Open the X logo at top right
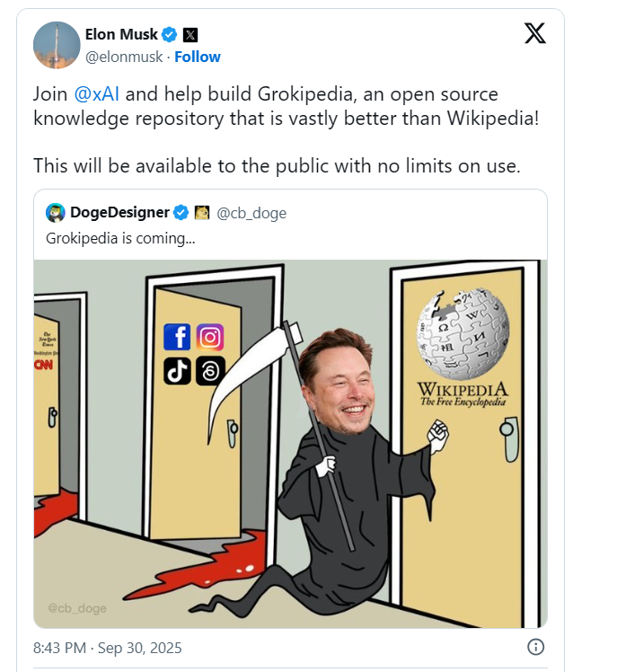Viewport: 617px width, 672px height. pos(535,33)
